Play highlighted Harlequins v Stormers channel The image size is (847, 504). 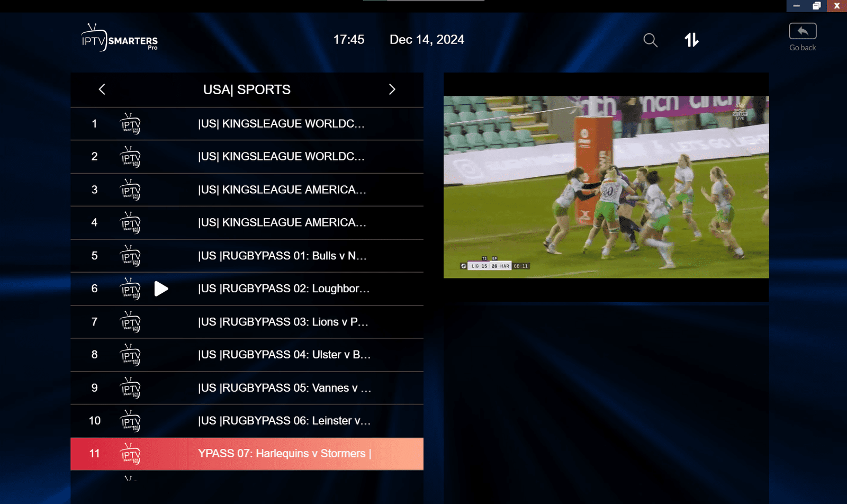point(247,454)
